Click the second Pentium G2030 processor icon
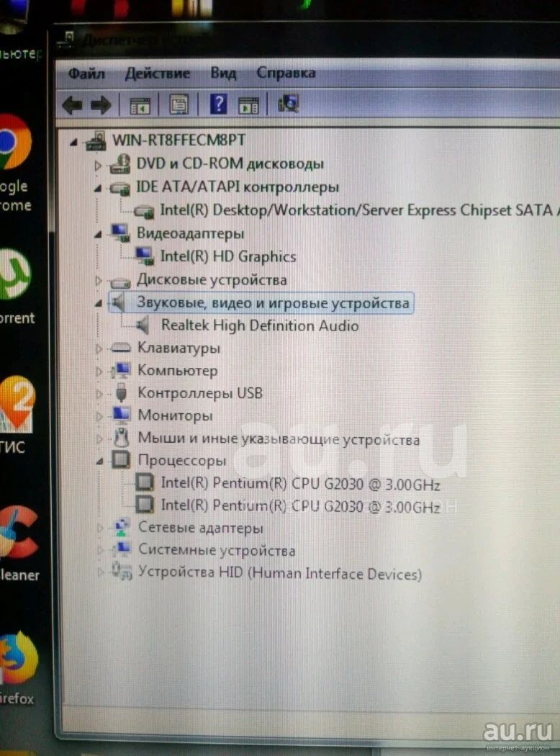The width and height of the screenshot is (560, 756). pos(145,505)
